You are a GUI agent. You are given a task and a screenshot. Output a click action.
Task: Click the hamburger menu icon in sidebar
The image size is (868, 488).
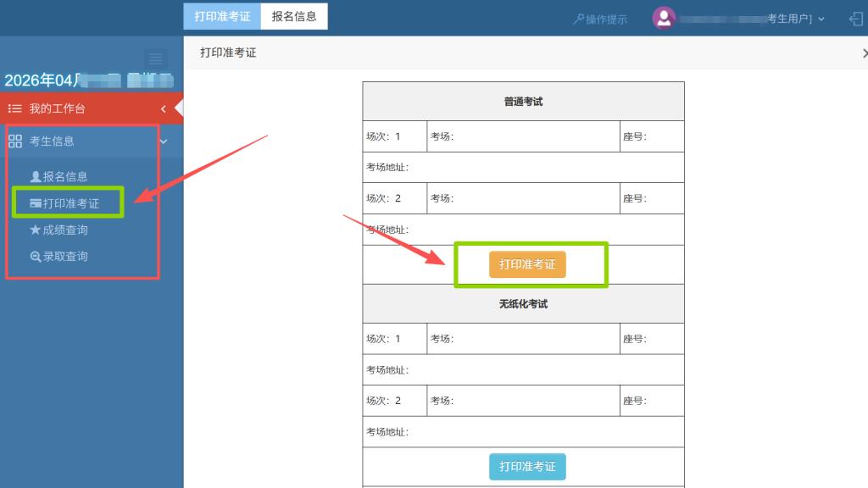click(155, 58)
